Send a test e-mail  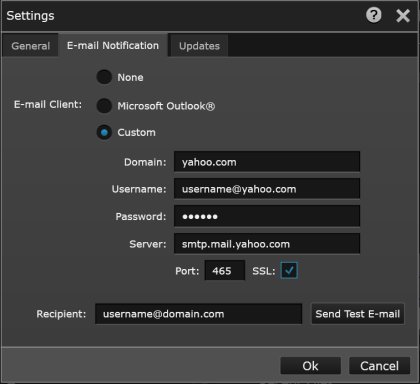(358, 314)
